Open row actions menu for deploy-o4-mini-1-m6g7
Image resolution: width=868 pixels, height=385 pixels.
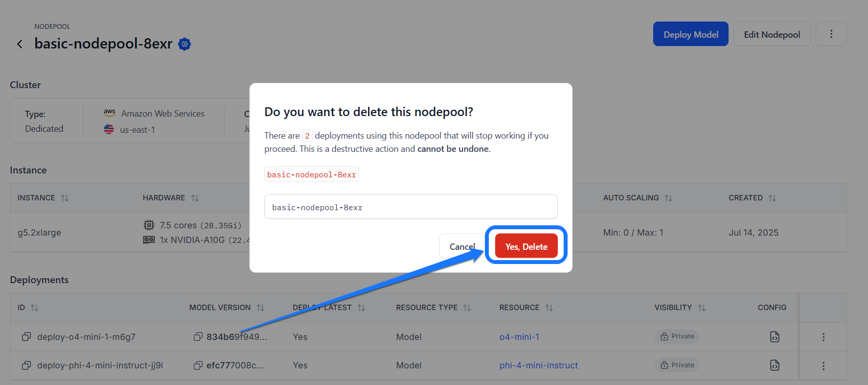click(x=823, y=337)
